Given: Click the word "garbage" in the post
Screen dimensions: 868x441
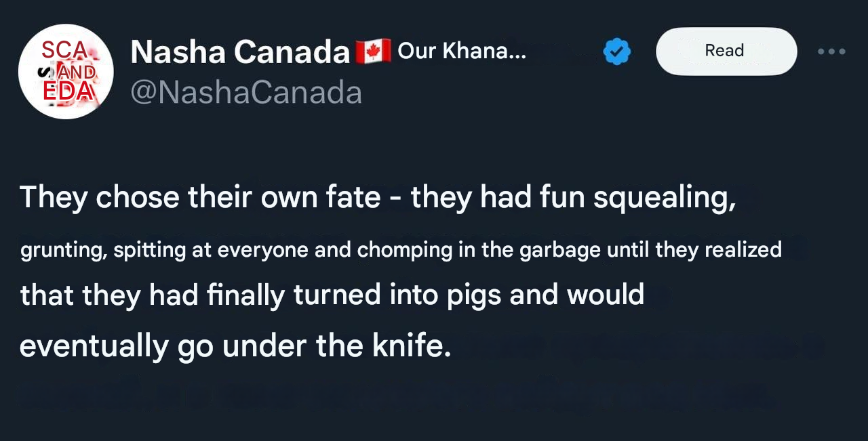Looking at the screenshot, I should pos(560,250).
